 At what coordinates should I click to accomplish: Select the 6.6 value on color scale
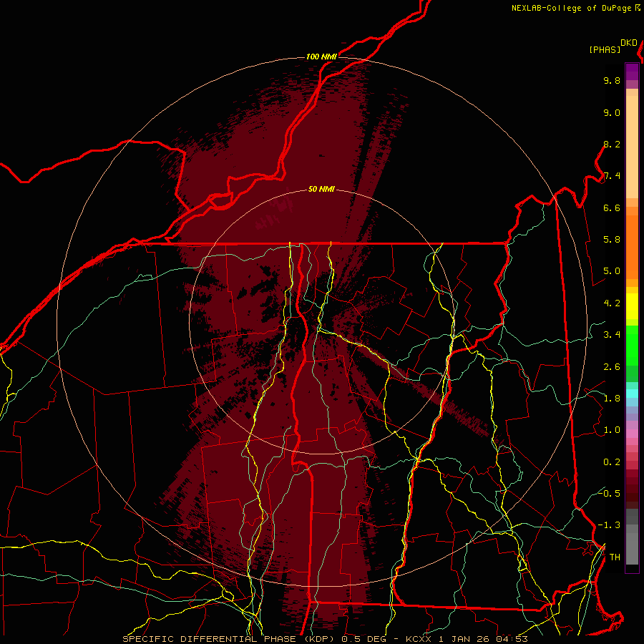click(x=612, y=208)
